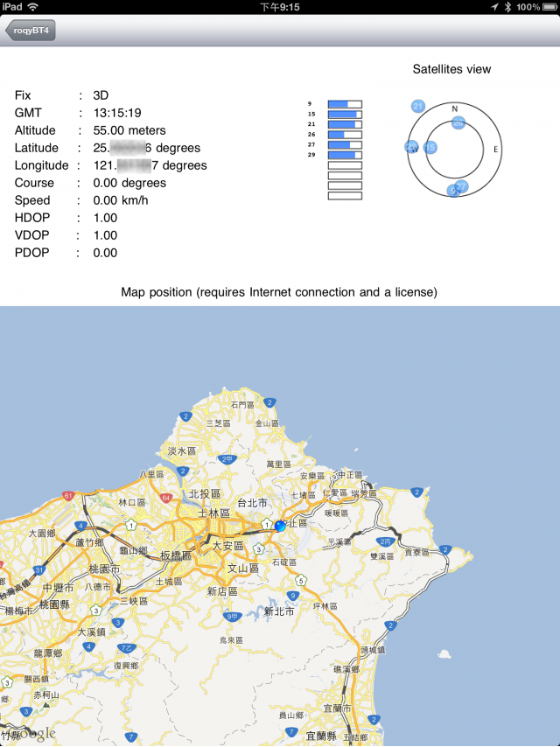The image size is (560, 747).
Task: Tap satellite 29 signal strength bar
Action: [x=345, y=155]
